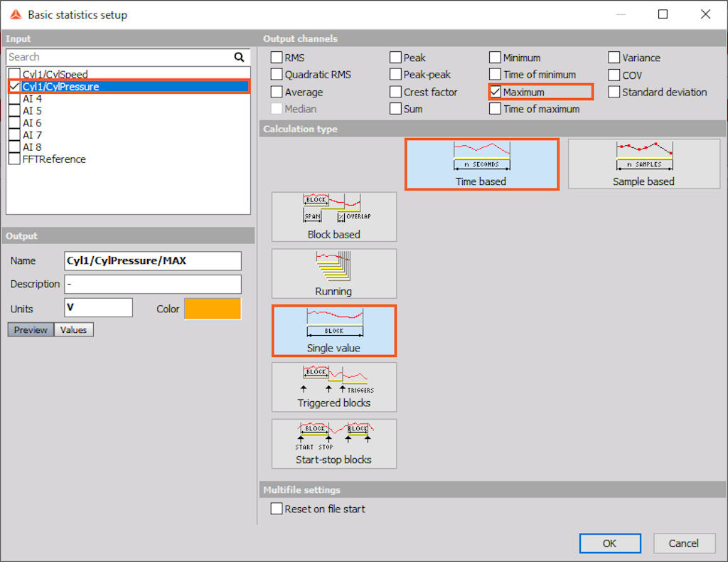Viewport: 728px width, 562px height.
Task: Enable the RMS output channel
Action: (277, 57)
